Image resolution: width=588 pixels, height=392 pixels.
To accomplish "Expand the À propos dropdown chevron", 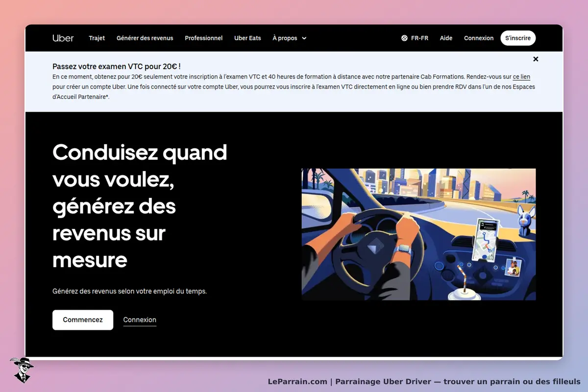I will pyautogui.click(x=304, y=38).
